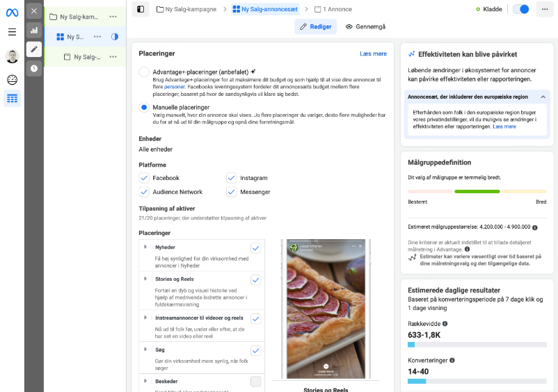Image resolution: width=558 pixels, height=392 pixels.
Task: Open the more options ellipsis at top right
Action: 545,9
